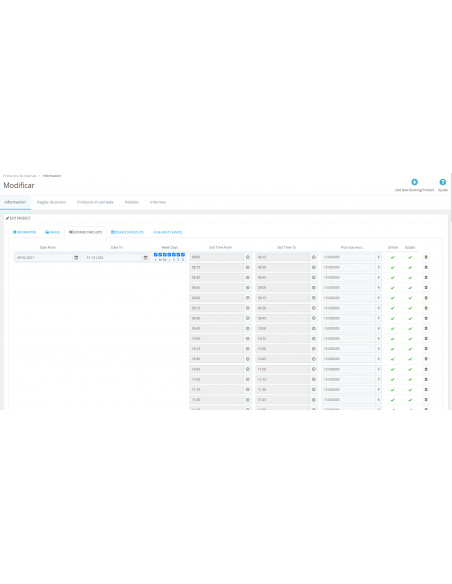
Task: Toggle Estado status for the 10:00 slot row
Action: pos(410,339)
